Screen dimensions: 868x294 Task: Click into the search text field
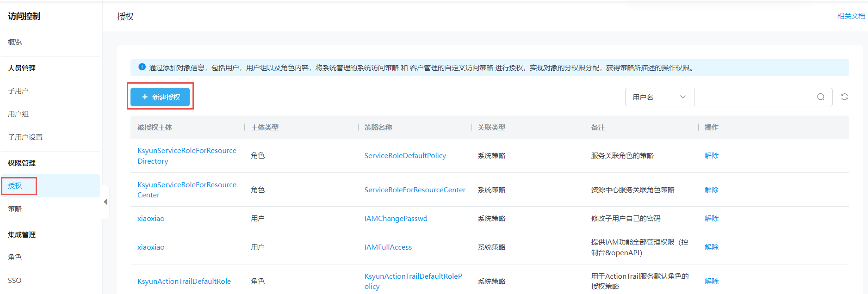pos(754,97)
